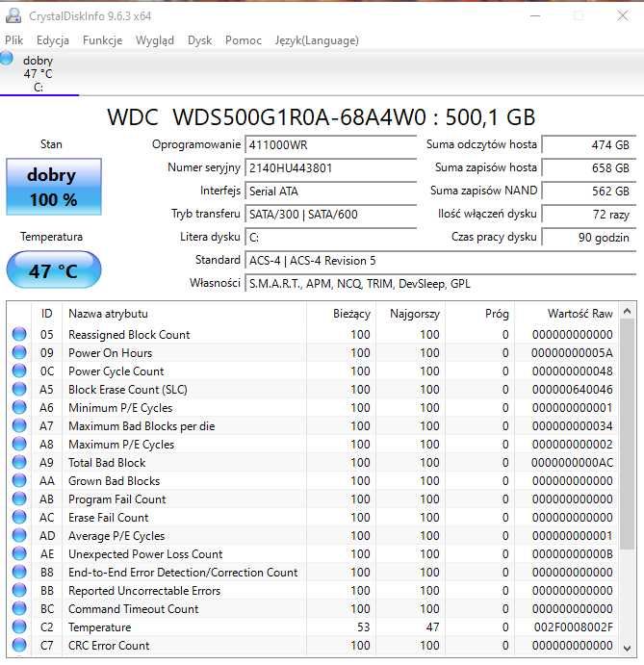
Task: Click scroll down arrow of attribute list
Action: point(627,648)
